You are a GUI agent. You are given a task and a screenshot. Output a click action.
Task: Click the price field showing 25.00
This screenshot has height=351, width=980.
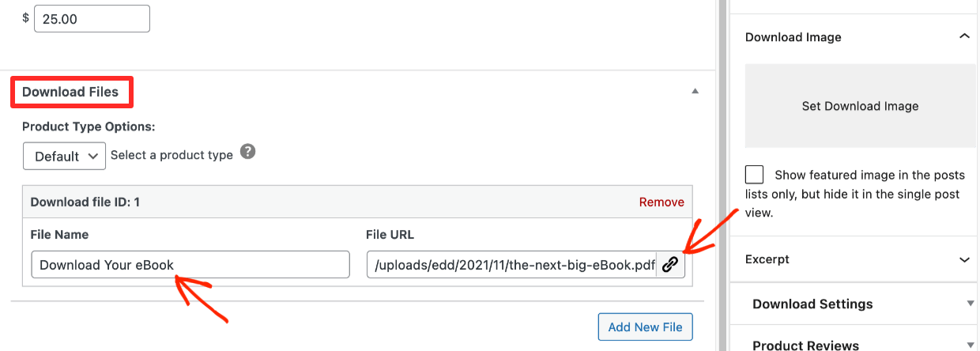pyautogui.click(x=92, y=19)
